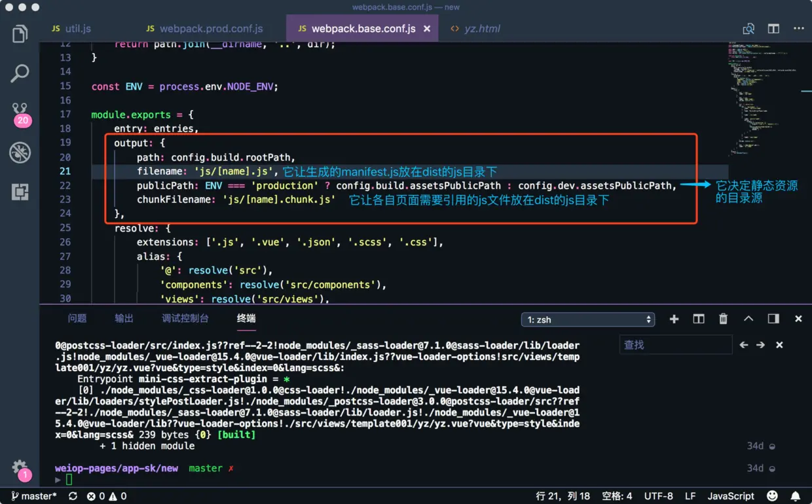
Task: Click the master* branch in status bar
Action: coord(34,496)
